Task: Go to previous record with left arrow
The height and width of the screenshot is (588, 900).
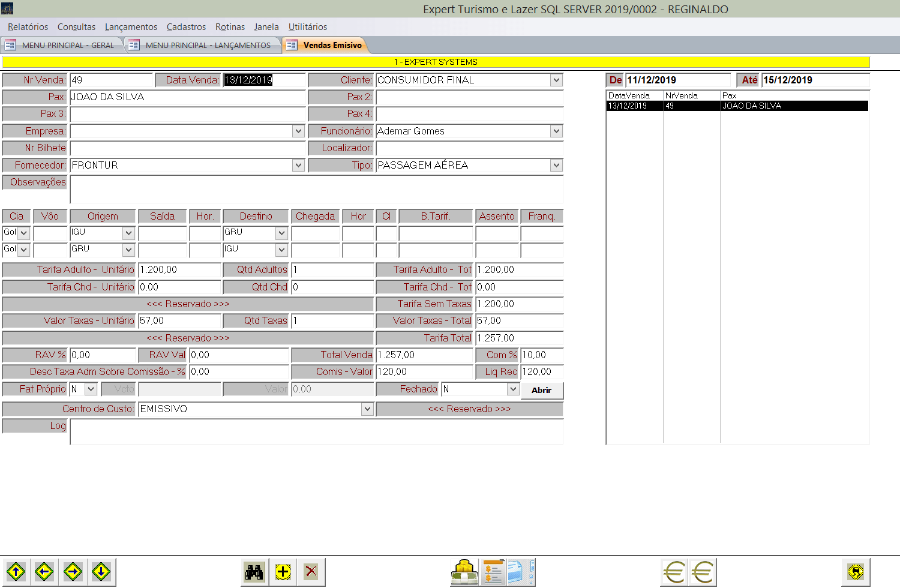Action: [44, 572]
